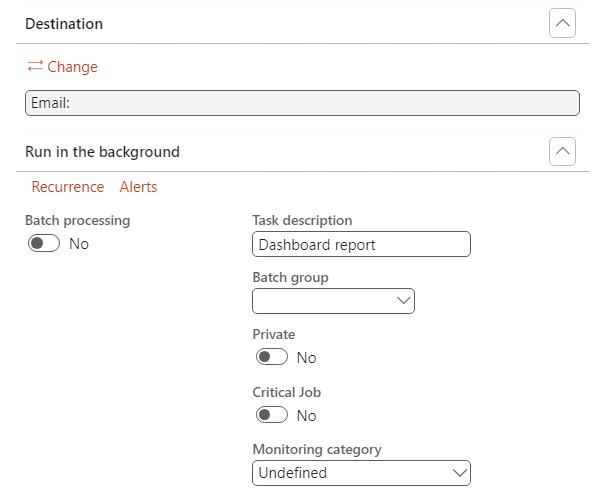This screenshot has height=495, width=605.
Task: Collapse the Destination section chevron
Action: (562, 23)
